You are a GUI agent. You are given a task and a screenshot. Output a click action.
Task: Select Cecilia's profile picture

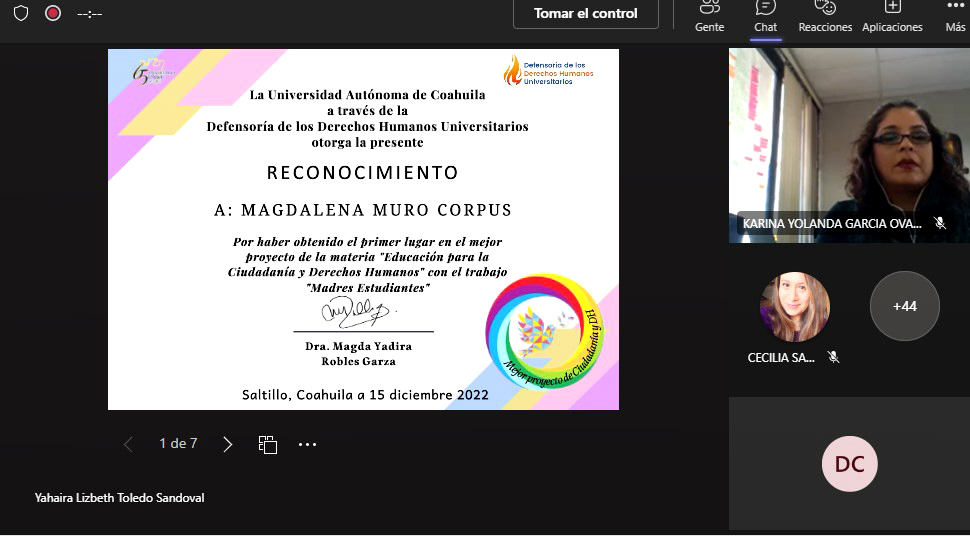pos(794,306)
